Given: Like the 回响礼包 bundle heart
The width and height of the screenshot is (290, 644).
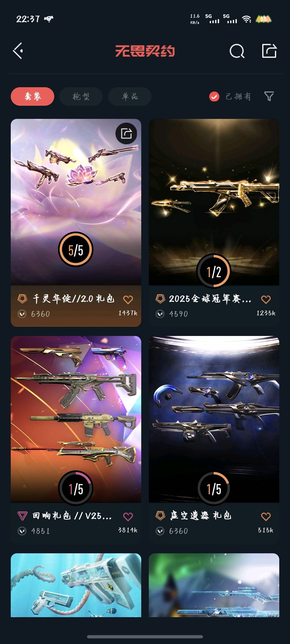Looking at the screenshot, I should (128, 517).
